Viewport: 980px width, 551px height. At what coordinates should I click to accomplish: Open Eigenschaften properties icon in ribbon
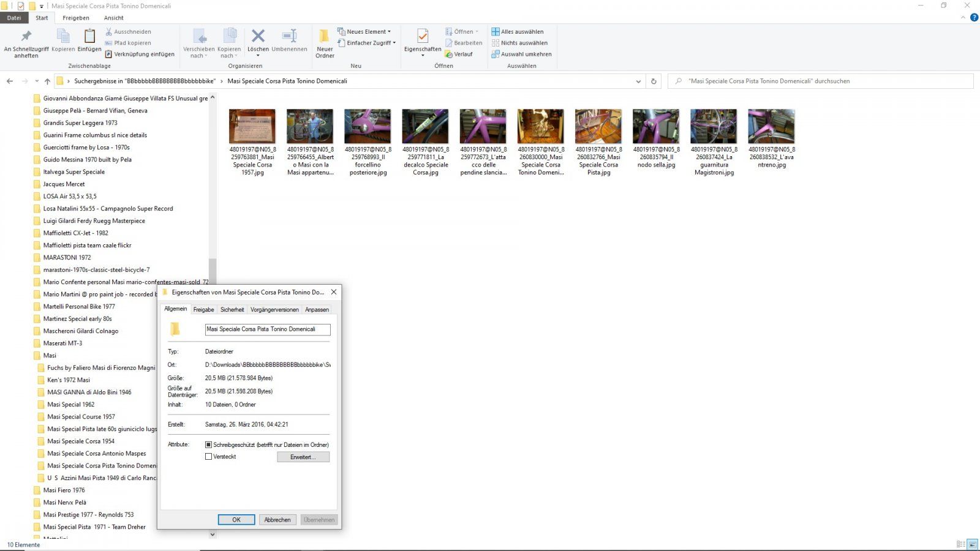click(x=422, y=37)
